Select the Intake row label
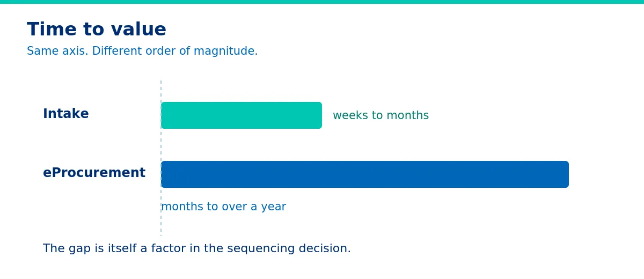Screen dimensions: 644x279 (66, 114)
